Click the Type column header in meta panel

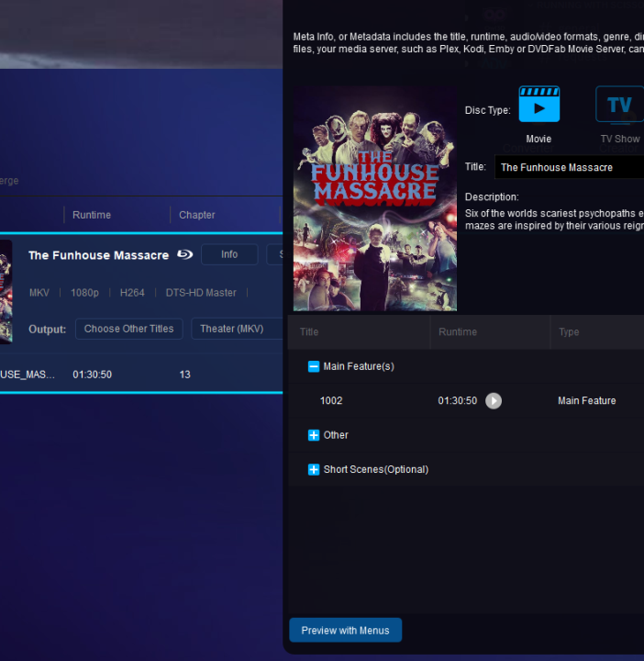569,331
